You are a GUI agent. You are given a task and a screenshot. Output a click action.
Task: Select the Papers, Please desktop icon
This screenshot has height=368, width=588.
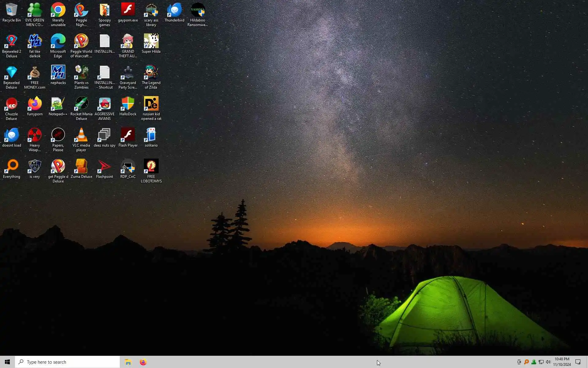pos(58,135)
